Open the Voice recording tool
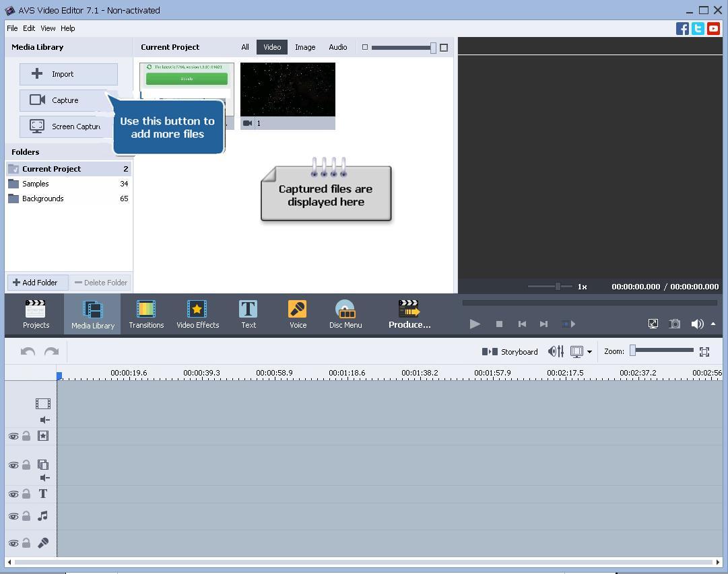 [x=297, y=314]
